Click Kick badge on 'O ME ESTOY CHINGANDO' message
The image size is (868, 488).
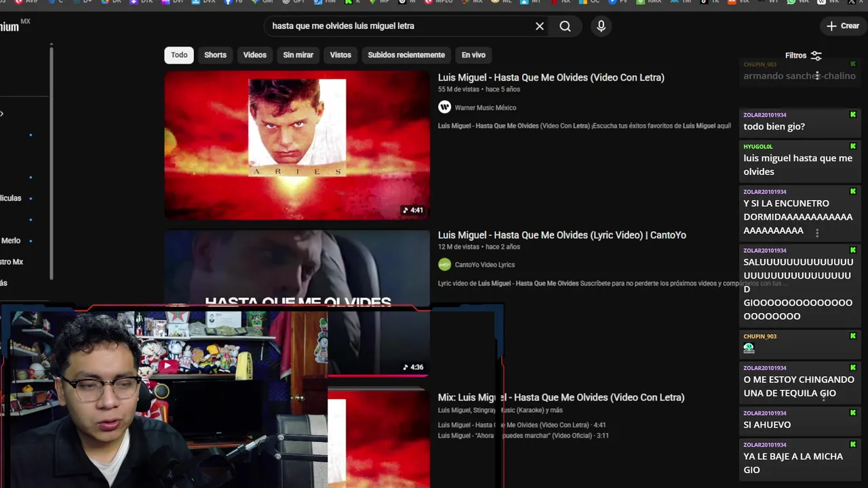point(852,367)
